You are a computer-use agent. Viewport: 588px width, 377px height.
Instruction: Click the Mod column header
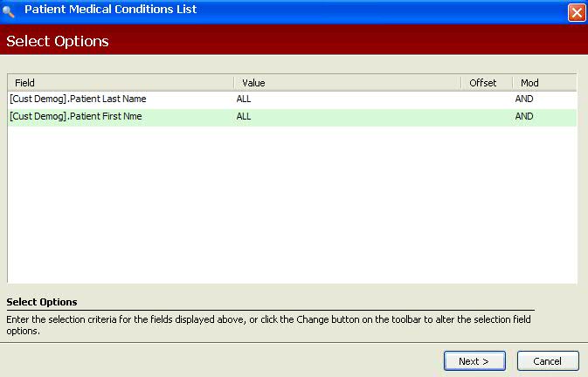click(543, 83)
